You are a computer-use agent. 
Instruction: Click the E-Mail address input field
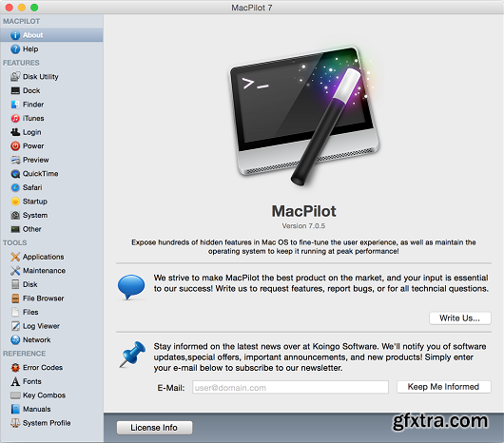(290, 387)
